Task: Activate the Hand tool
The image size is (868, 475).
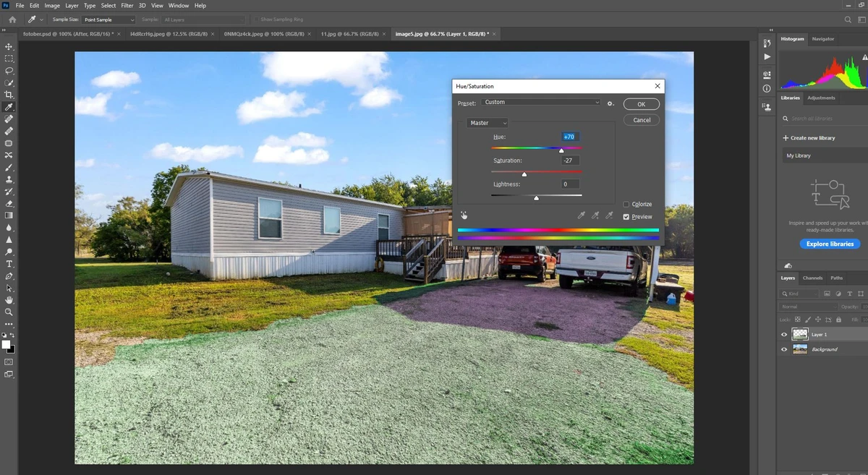Action: coord(9,299)
